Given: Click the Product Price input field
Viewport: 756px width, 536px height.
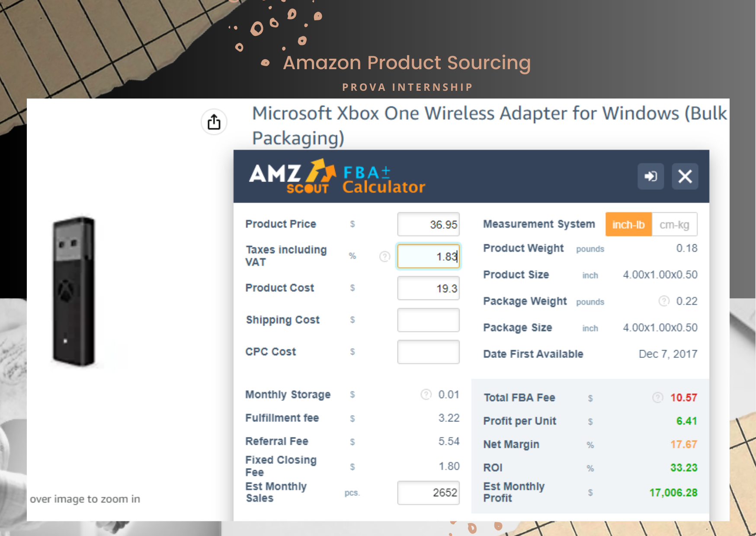Looking at the screenshot, I should click(428, 224).
